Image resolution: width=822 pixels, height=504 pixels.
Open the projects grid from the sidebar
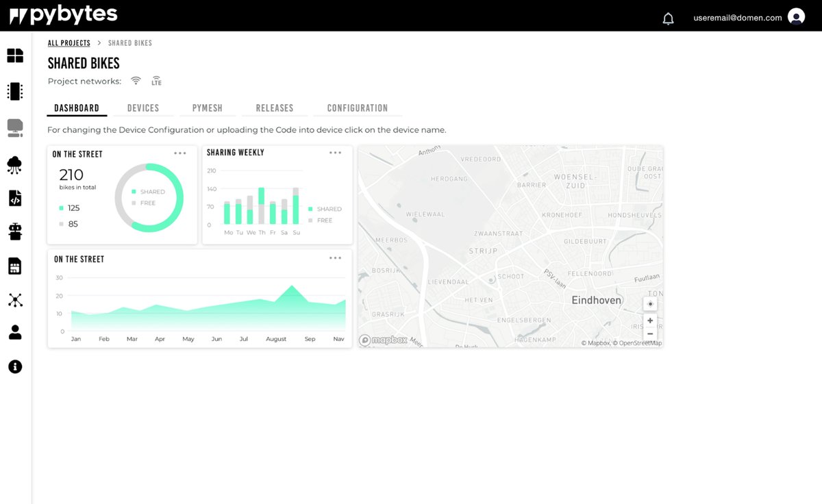[x=14, y=56]
